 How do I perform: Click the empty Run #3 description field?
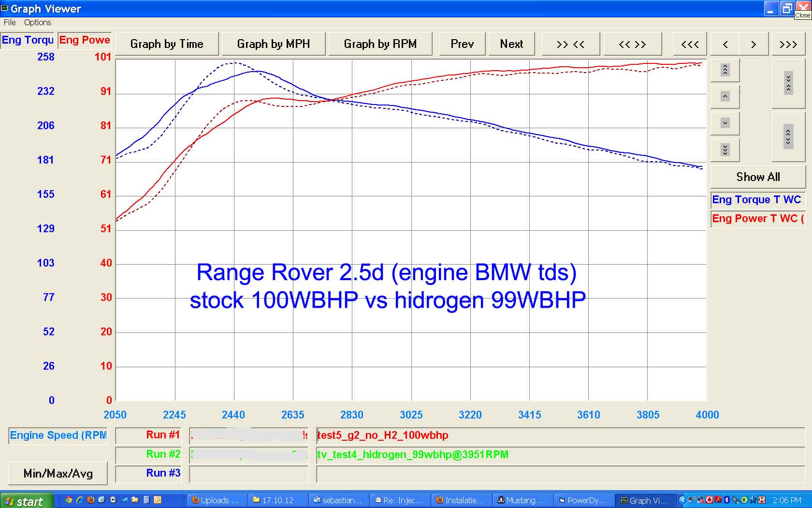pos(561,474)
